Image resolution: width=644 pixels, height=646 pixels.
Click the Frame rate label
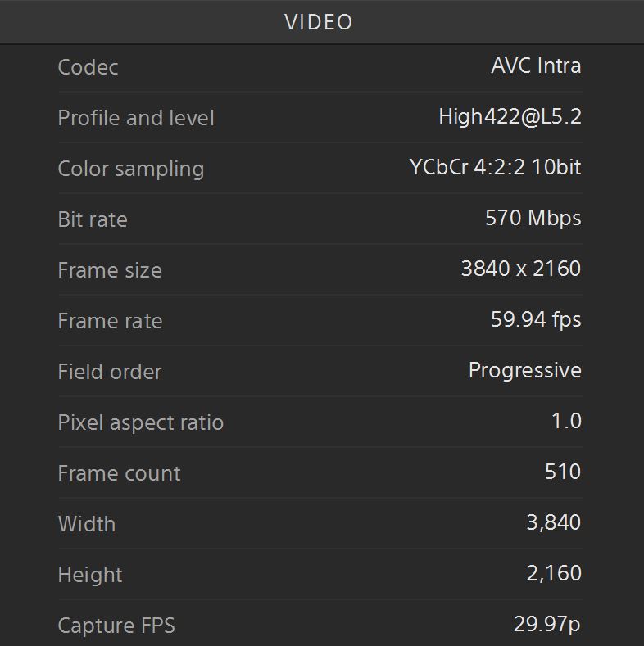pos(110,321)
